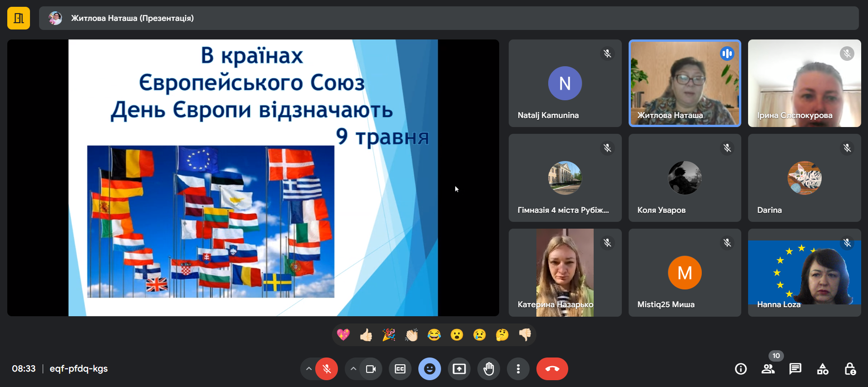Open the chat messages panel
This screenshot has width=868, height=387.
click(x=795, y=369)
